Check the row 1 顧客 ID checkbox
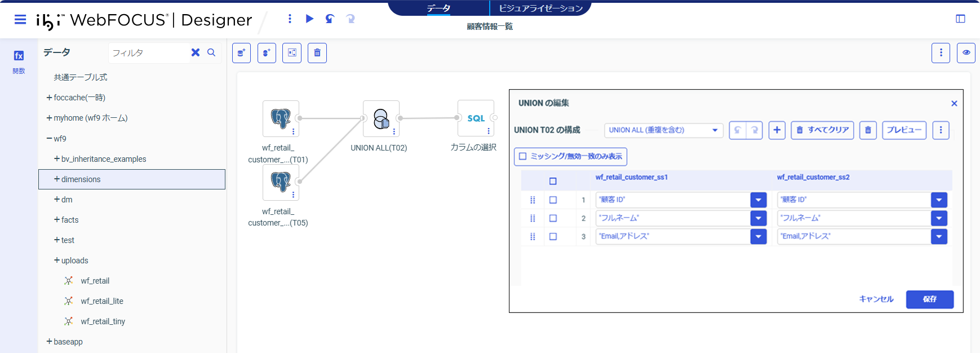This screenshot has height=353, width=980. [553, 200]
